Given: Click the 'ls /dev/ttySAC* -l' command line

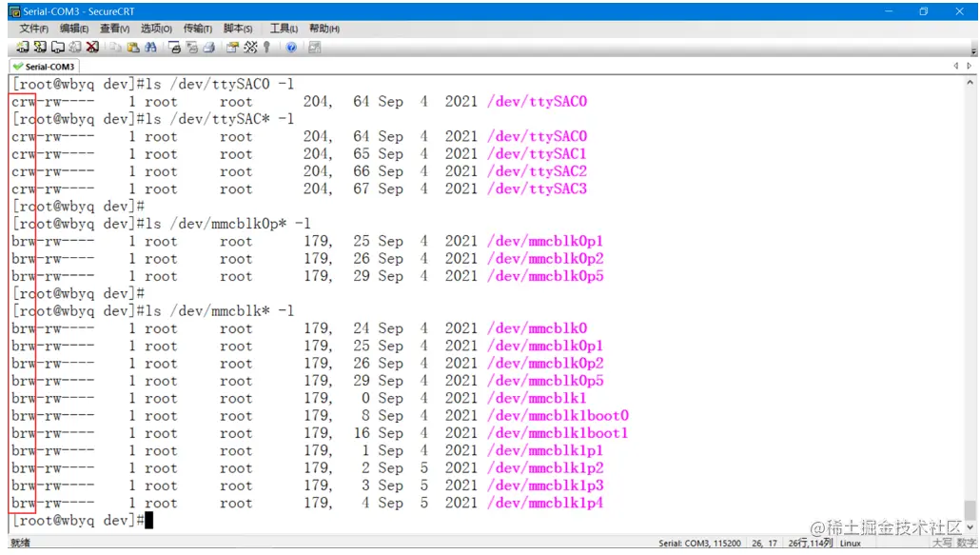Looking at the screenshot, I should [x=220, y=119].
